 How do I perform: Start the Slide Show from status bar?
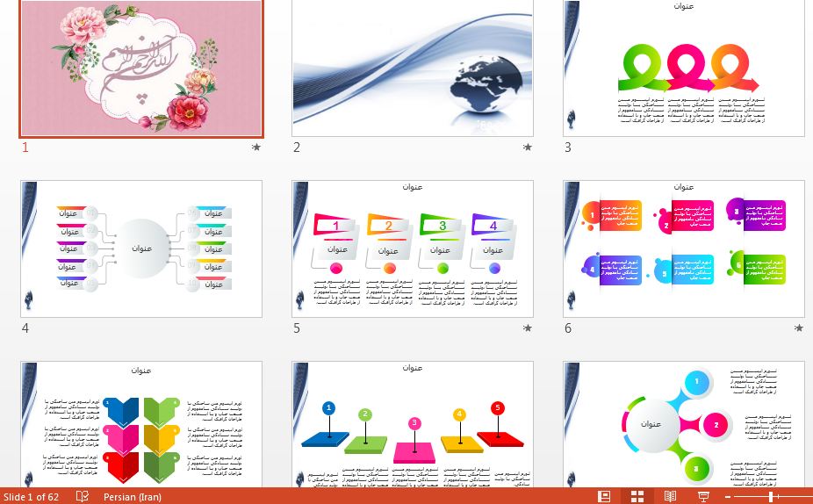[x=703, y=496]
